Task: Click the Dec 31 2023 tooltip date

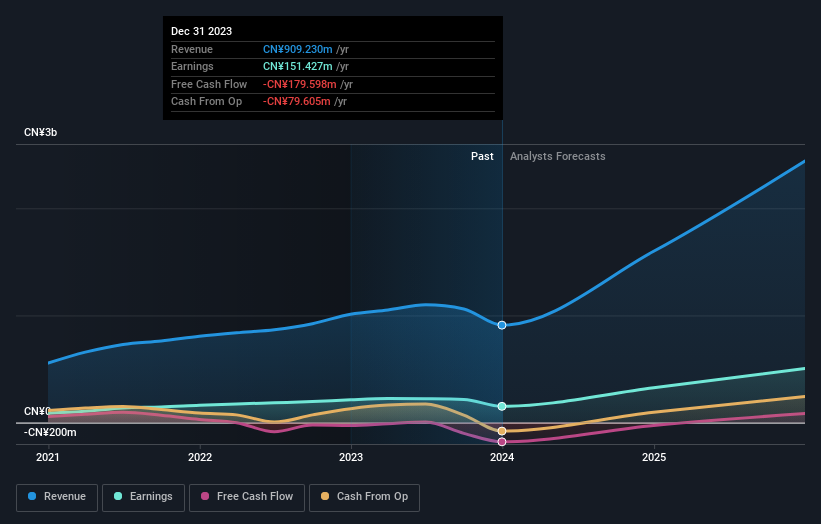Action: tap(202, 31)
